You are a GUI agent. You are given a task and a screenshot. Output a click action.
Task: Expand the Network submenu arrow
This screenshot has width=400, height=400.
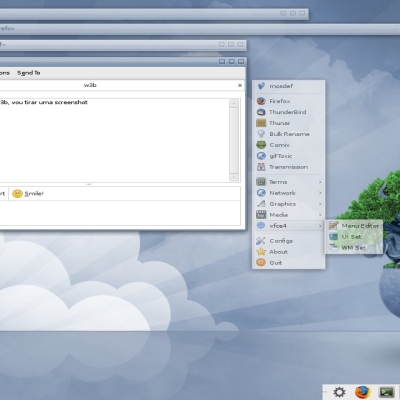pos(320,193)
